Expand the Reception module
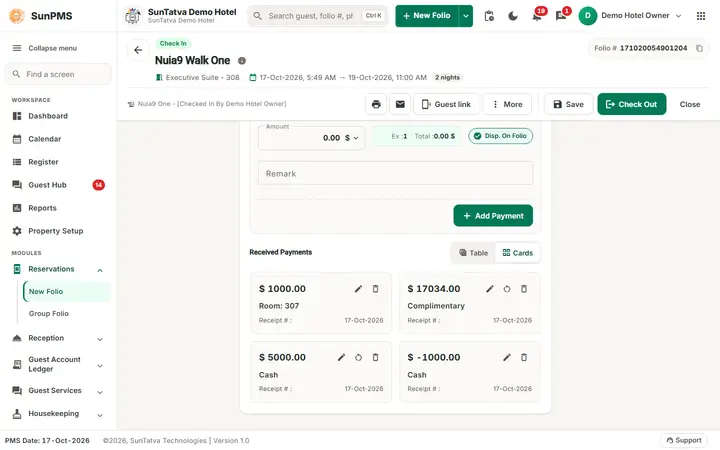 pos(100,339)
